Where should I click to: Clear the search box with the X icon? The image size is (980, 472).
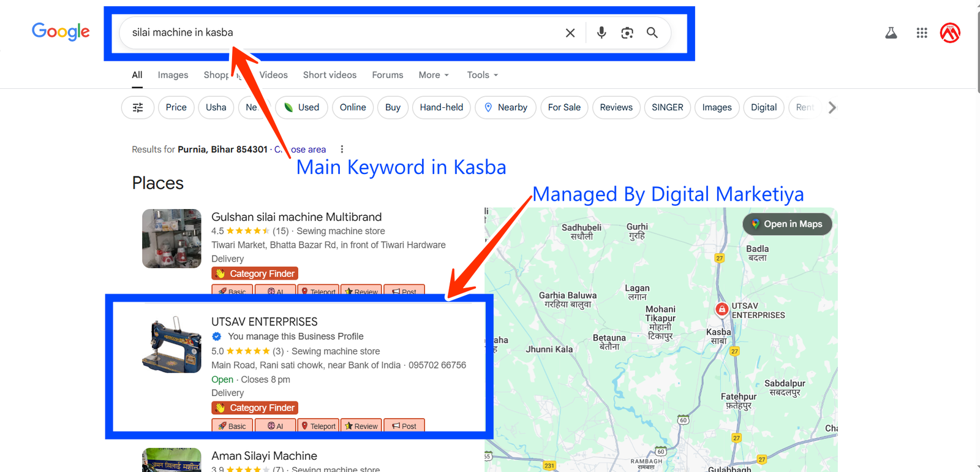coord(570,33)
